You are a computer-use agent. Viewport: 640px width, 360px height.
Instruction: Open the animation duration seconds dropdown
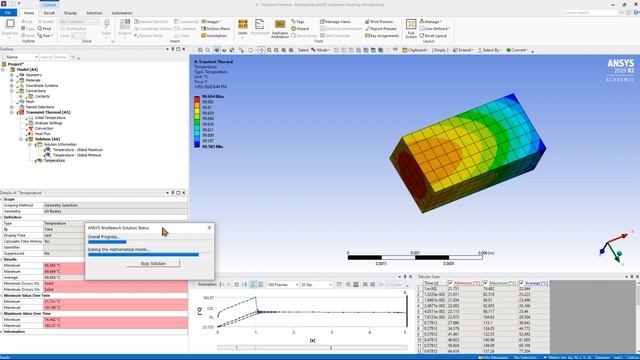click(316, 284)
